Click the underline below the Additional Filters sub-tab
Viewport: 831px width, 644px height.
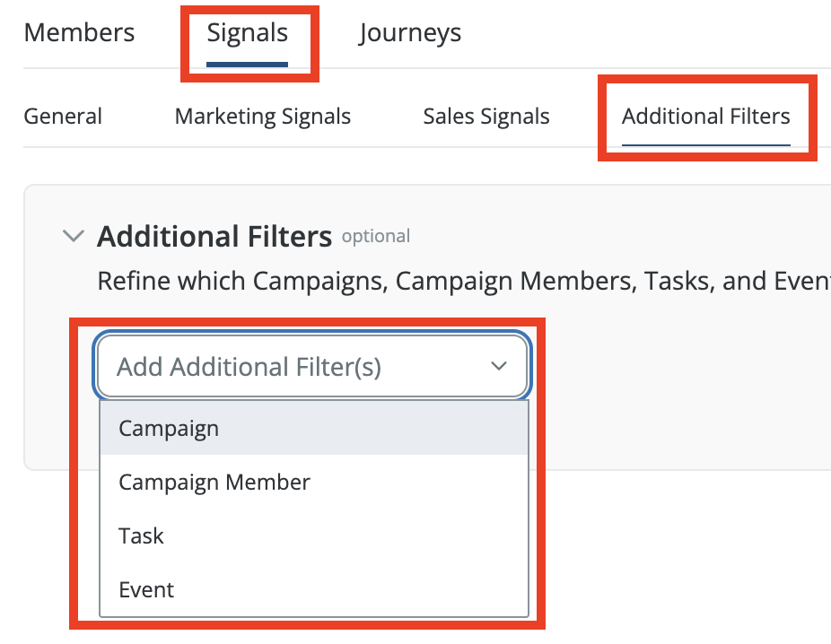pyautogui.click(x=706, y=144)
